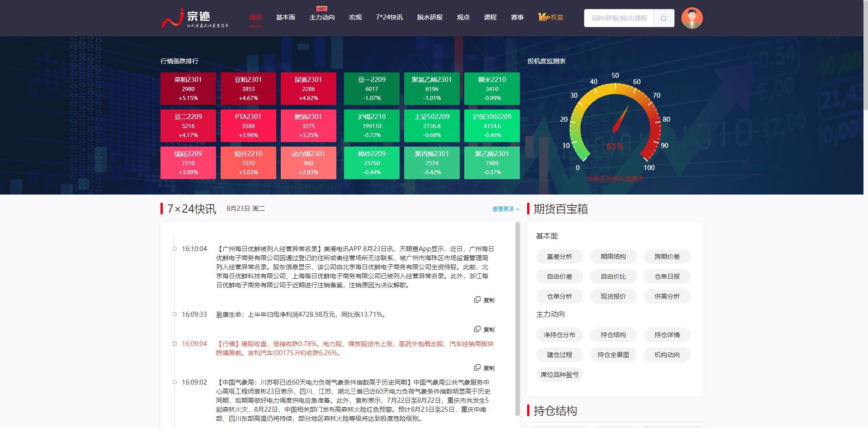Click the HOT badge above 主力动向
The image size is (868, 428).
pyautogui.click(x=322, y=8)
